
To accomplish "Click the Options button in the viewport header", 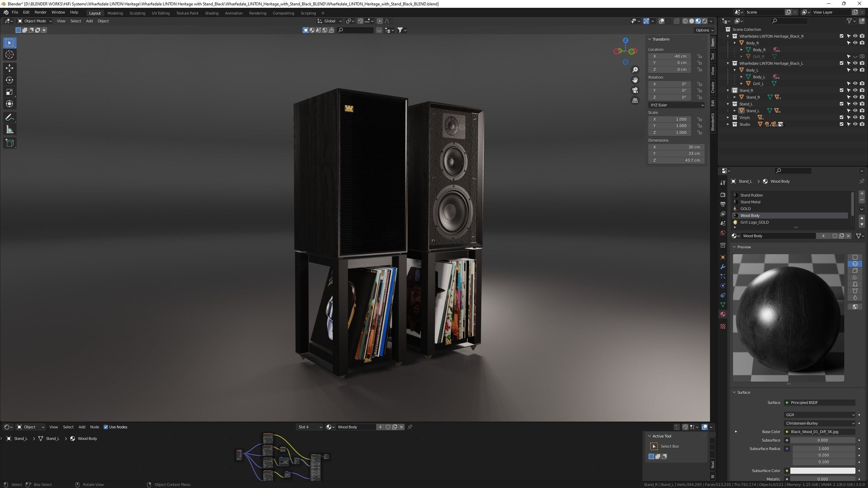I will pos(704,30).
